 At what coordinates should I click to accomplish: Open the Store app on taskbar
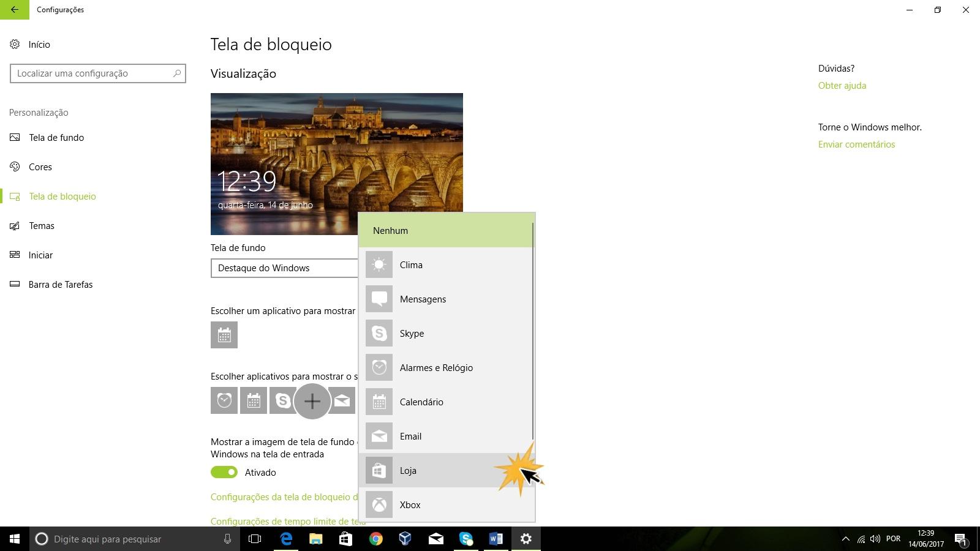[x=346, y=539]
